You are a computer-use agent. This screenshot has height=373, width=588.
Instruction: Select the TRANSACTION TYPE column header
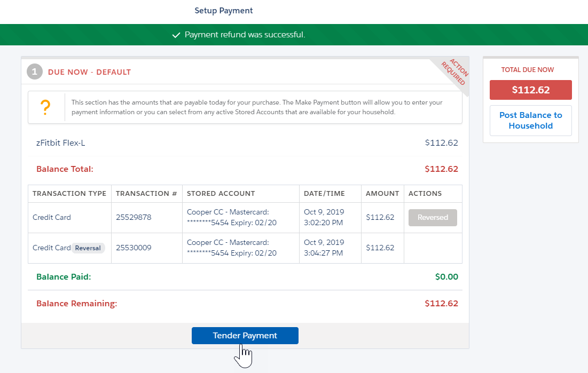coord(69,193)
